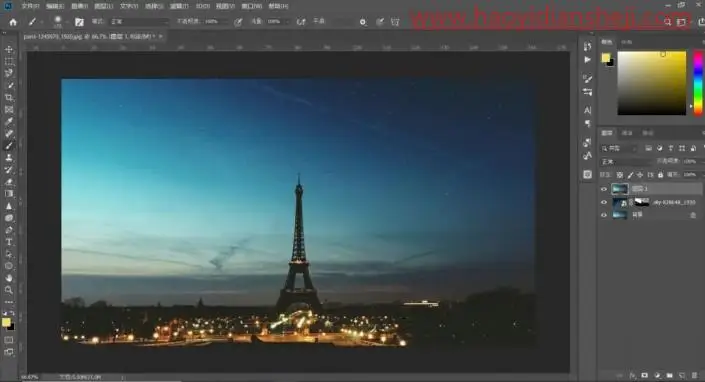Click the lock all layer button

(x=660, y=175)
